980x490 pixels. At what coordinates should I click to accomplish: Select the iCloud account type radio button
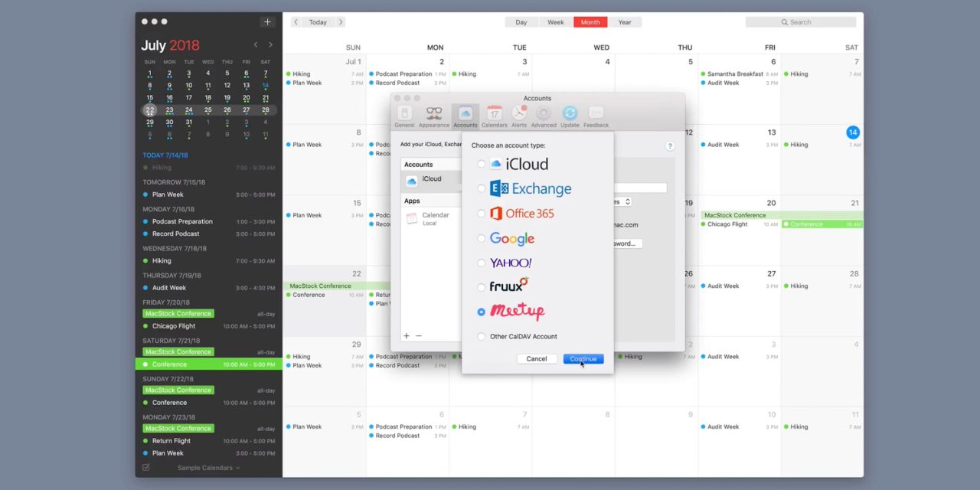(481, 164)
